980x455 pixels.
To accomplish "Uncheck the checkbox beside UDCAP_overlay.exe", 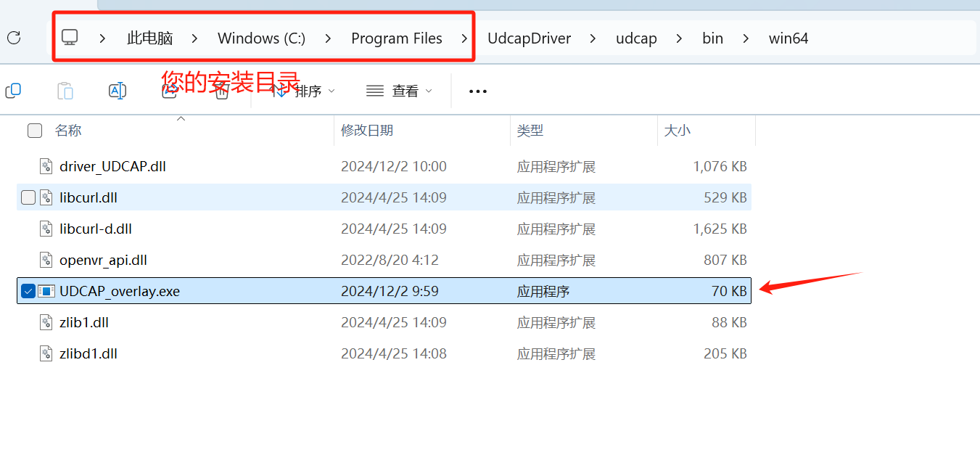I will (28, 291).
